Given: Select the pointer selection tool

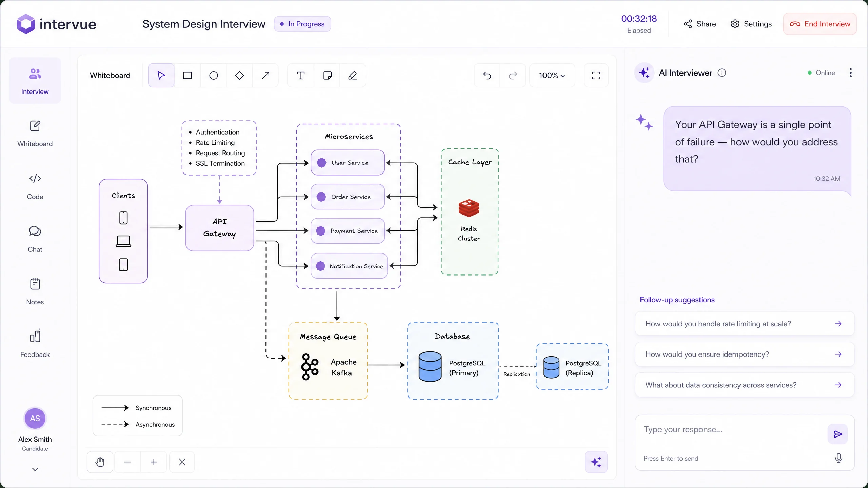Looking at the screenshot, I should coord(161,75).
